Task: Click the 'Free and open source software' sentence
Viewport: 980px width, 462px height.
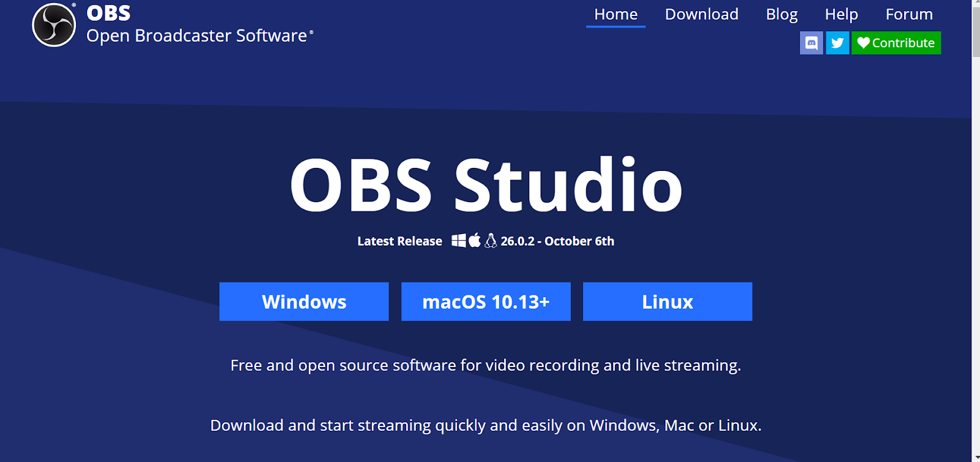Action: point(486,365)
